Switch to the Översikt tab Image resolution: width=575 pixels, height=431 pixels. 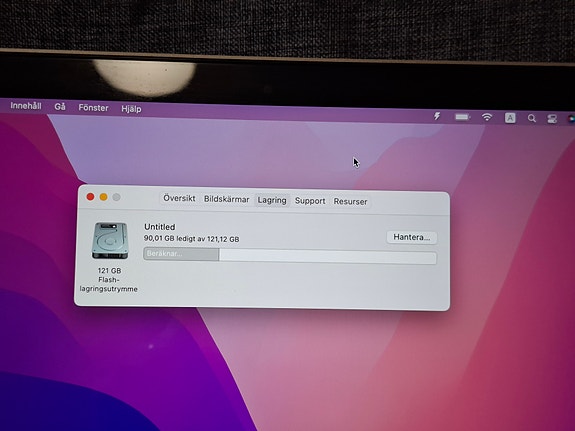point(179,198)
